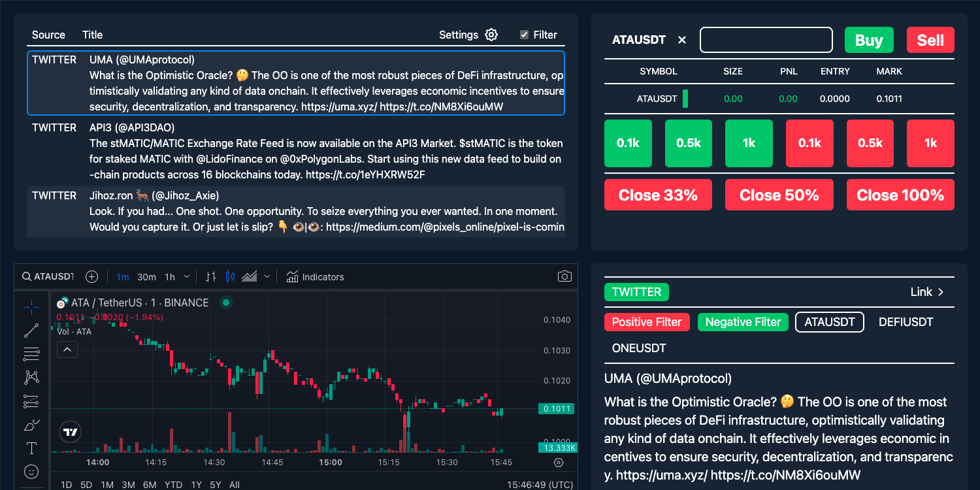Switch chart to the 1h interval

pyautogui.click(x=170, y=277)
